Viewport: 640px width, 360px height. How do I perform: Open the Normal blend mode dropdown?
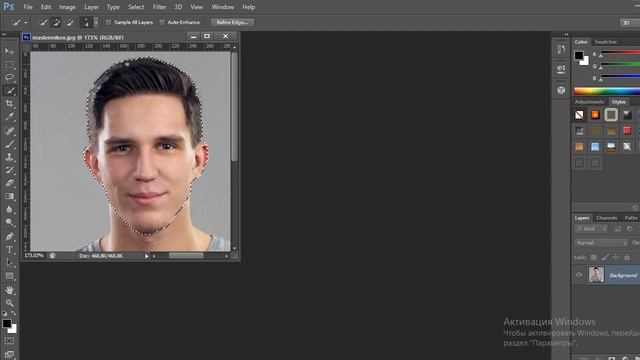(601, 242)
